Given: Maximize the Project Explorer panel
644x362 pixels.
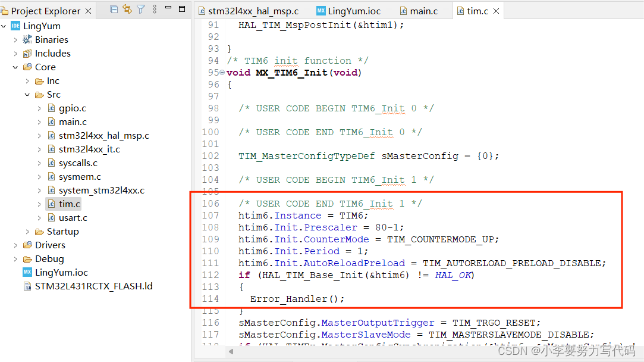Looking at the screenshot, I should point(182,8).
